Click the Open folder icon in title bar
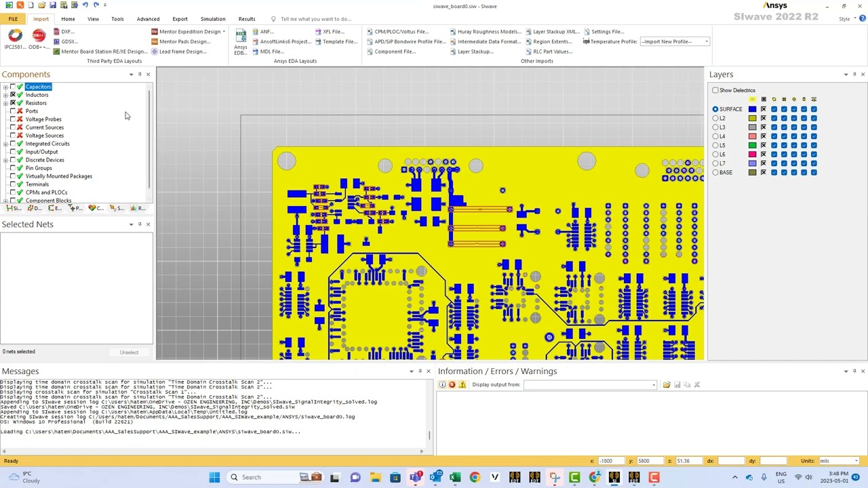 coord(42,5)
